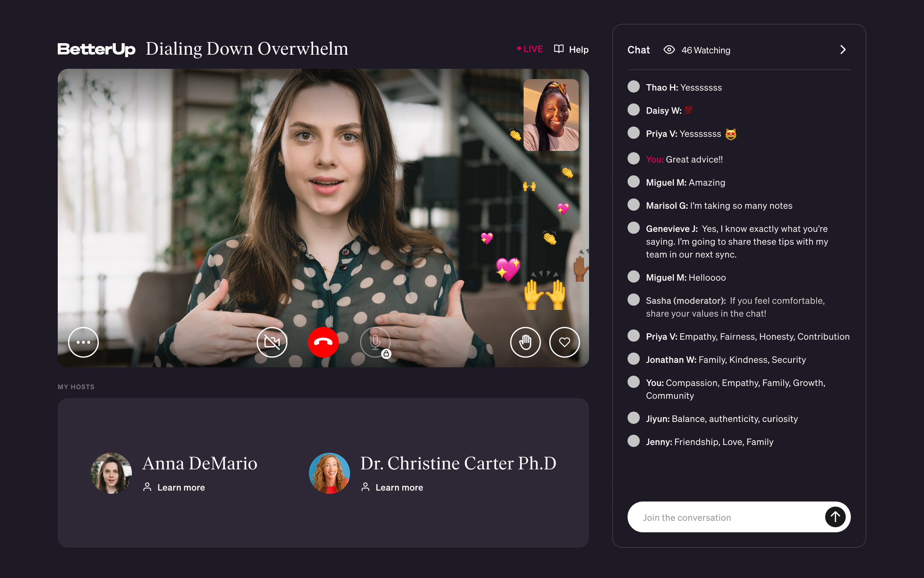This screenshot has height=578, width=924.
Task: Click the 46 Watching count
Action: pos(706,50)
